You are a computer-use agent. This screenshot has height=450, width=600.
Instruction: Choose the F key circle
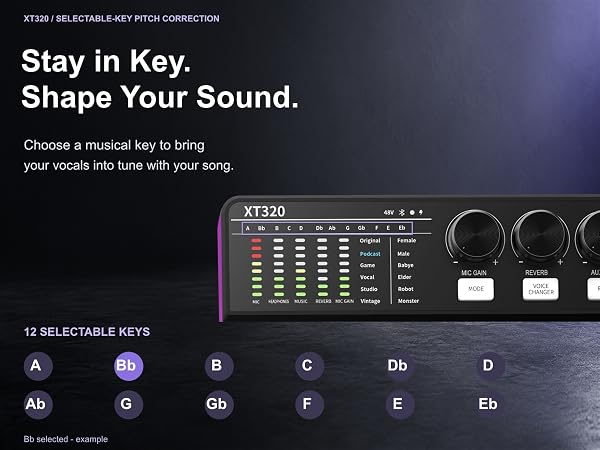tap(310, 404)
